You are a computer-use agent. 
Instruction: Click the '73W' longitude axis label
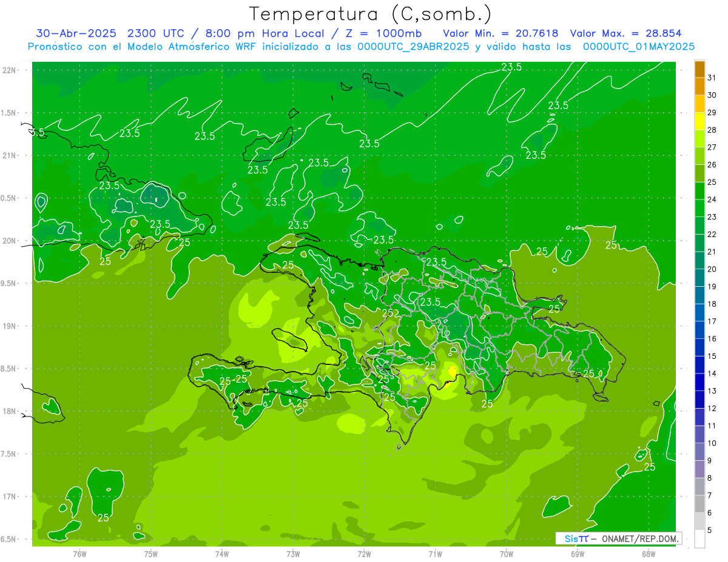[x=293, y=554]
